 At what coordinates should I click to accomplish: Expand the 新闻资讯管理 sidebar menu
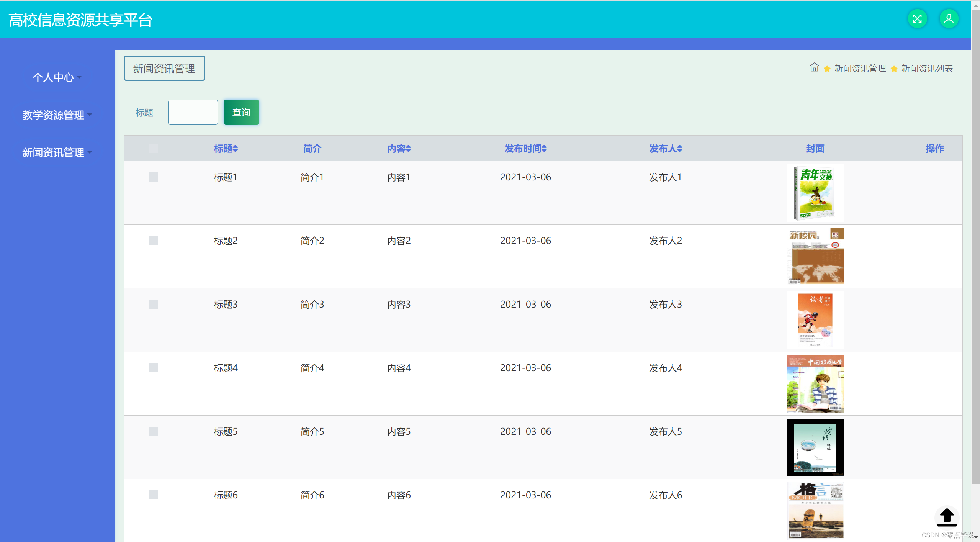click(x=57, y=152)
